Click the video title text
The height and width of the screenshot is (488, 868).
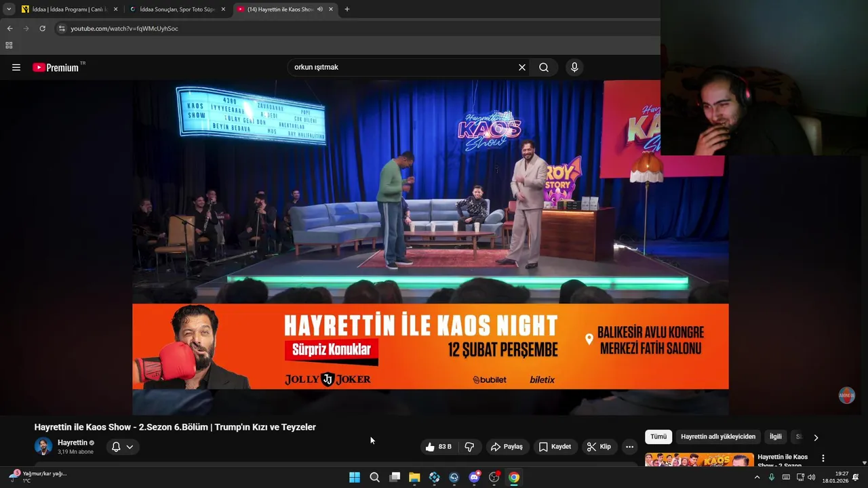point(175,427)
